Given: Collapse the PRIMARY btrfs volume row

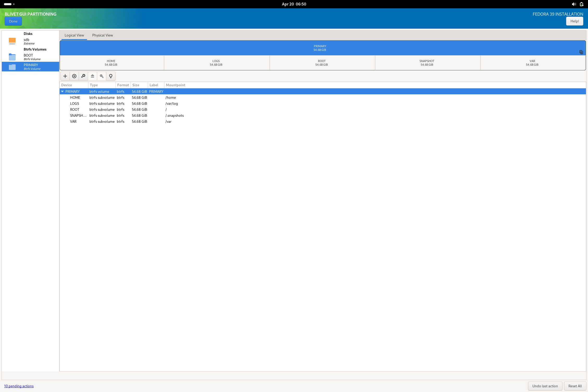Looking at the screenshot, I should tap(62, 91).
